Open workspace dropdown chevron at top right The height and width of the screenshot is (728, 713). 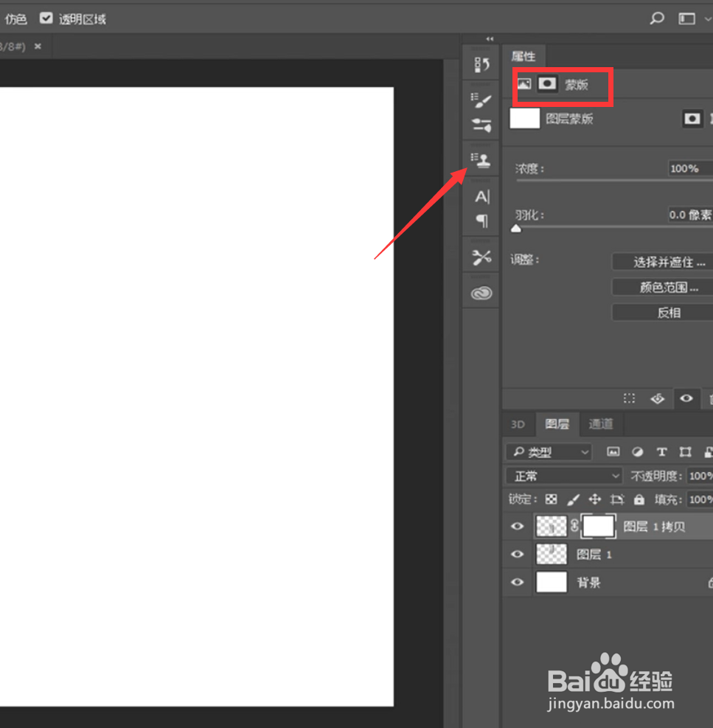tap(707, 19)
